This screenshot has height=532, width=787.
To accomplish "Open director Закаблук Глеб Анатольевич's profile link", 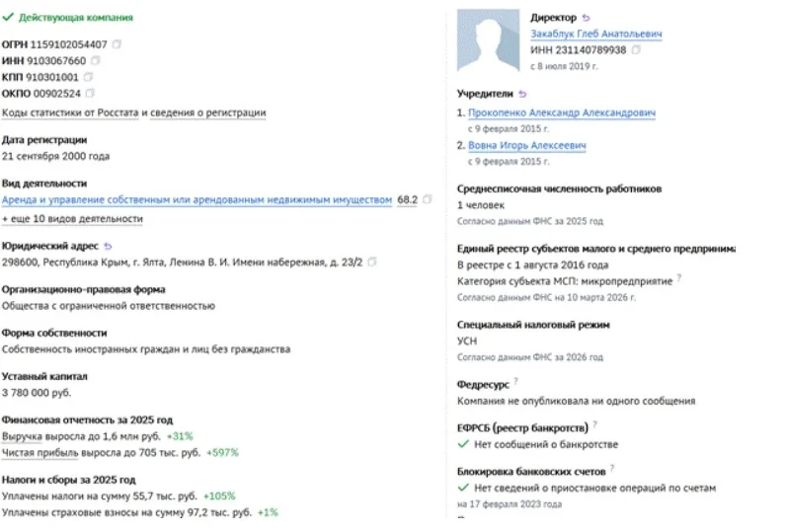I will click(596, 34).
